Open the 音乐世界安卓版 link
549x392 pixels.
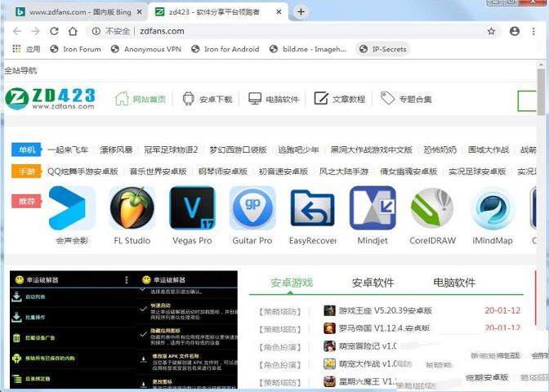[x=158, y=171]
